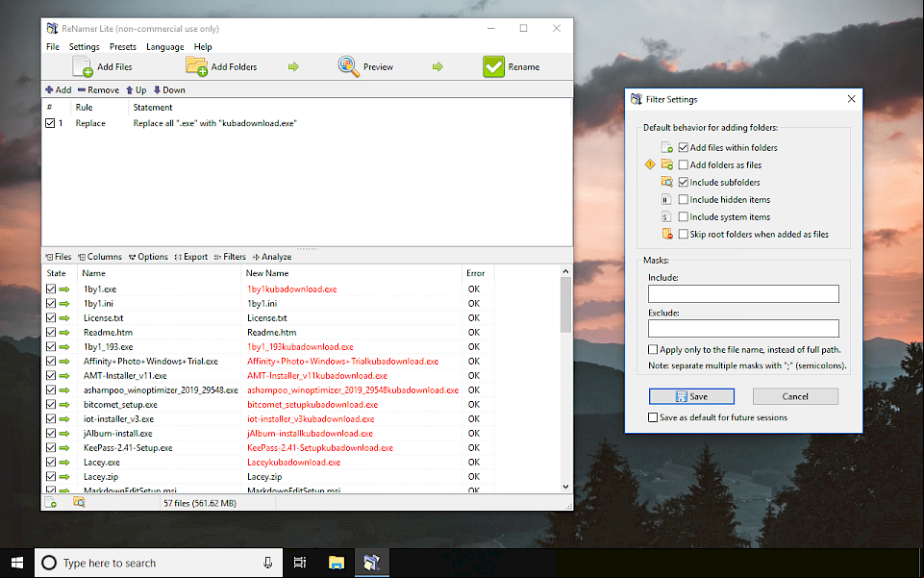Open the Settings menu
The image size is (924, 578).
click(x=85, y=46)
